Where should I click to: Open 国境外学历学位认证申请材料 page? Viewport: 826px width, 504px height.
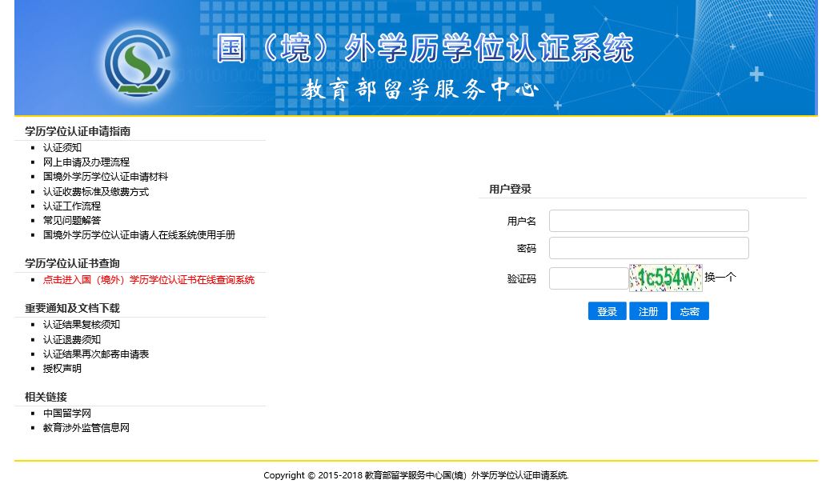(x=106, y=177)
